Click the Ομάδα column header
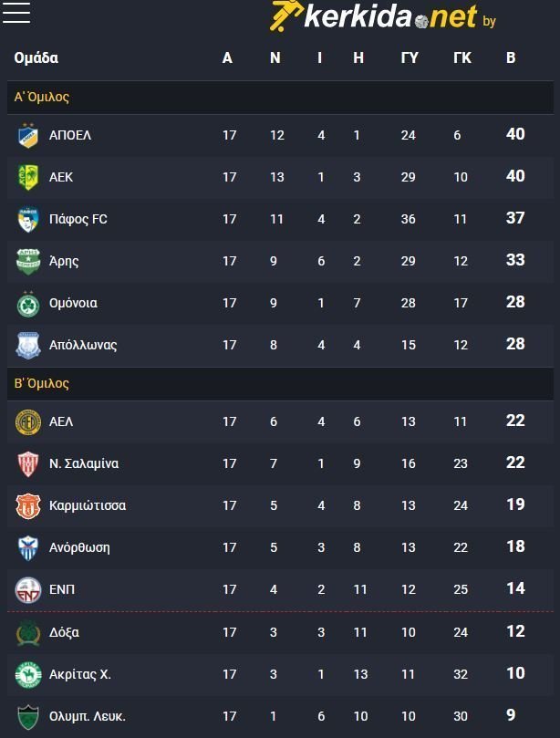Screen dimensions: 560x738 36,57
